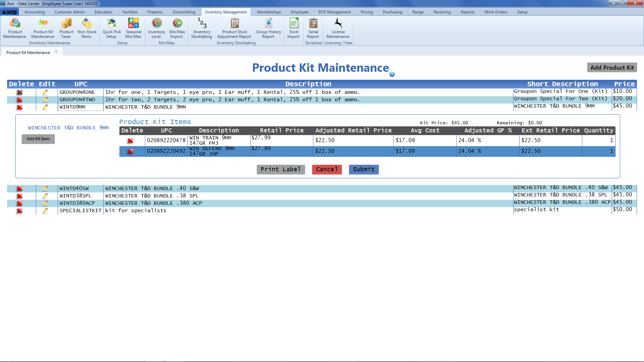The image size is (644, 362).
Task: Delete the WINTD38SPL kit row
Action: (20, 196)
